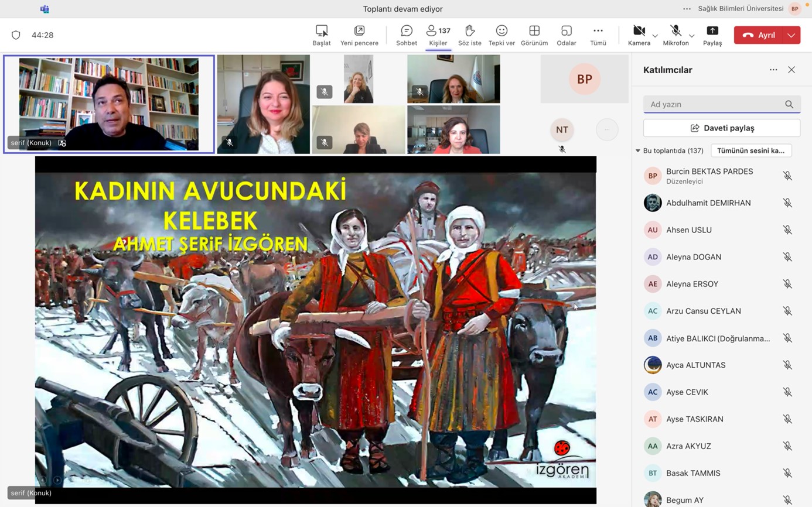
Task: Focus the Ad yazın search field
Action: pos(722,104)
